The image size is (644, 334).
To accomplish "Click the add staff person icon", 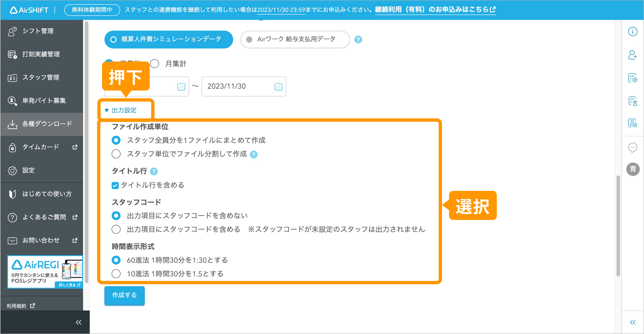I will [x=633, y=55].
